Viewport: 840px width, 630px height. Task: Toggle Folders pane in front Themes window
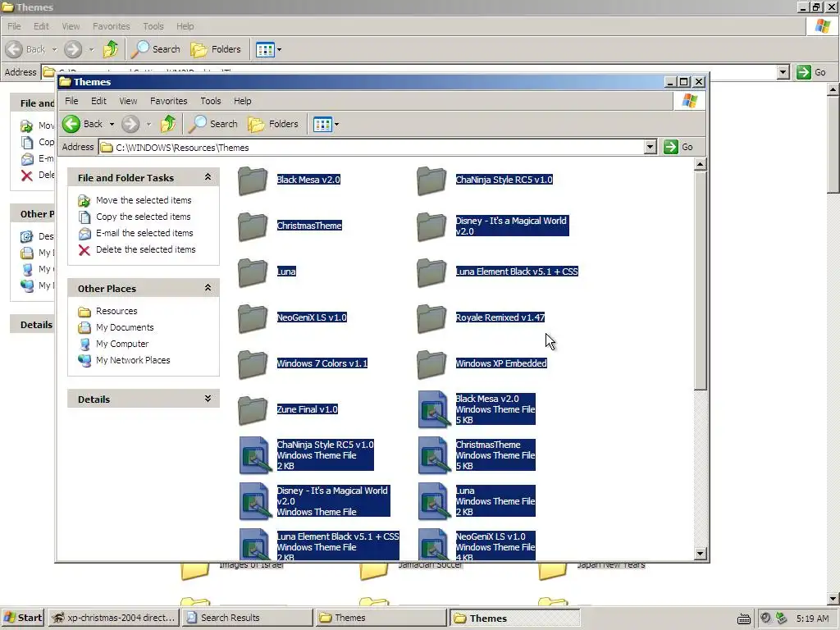tap(273, 124)
